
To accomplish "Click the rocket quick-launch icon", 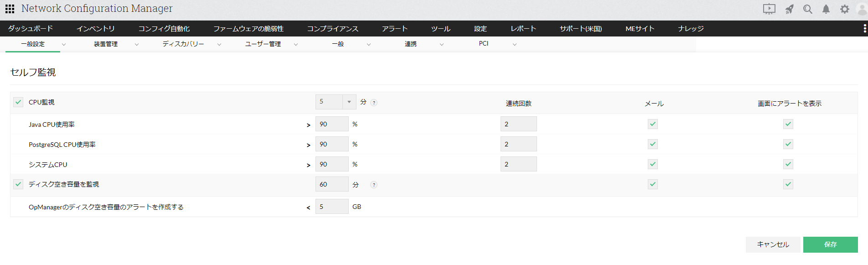I will point(789,9).
